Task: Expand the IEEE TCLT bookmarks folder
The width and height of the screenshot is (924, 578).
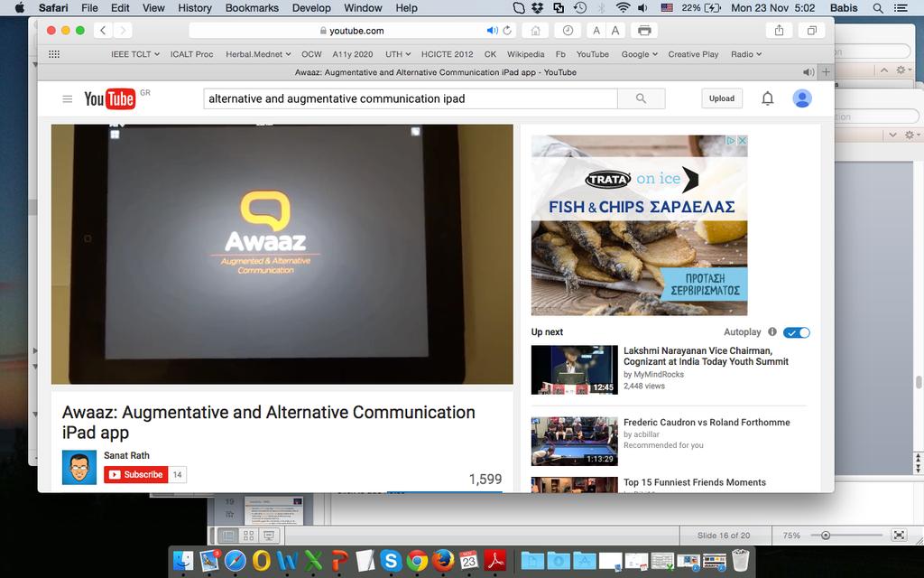Action: coord(135,54)
